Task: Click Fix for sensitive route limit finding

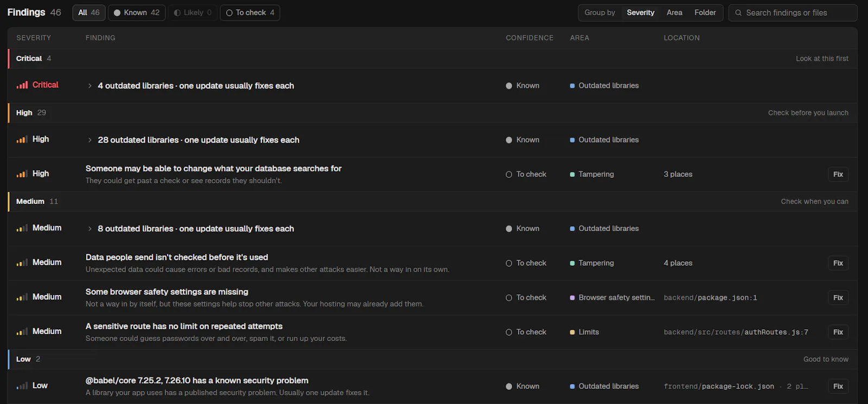Action: (838, 332)
